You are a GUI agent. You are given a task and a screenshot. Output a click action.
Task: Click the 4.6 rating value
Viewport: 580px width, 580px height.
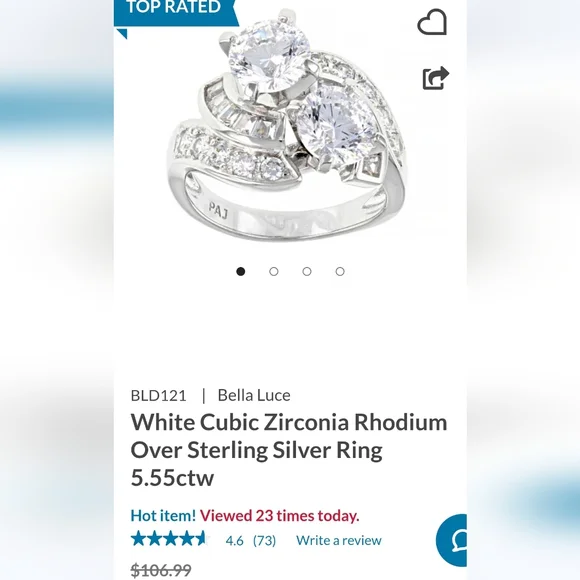point(235,540)
